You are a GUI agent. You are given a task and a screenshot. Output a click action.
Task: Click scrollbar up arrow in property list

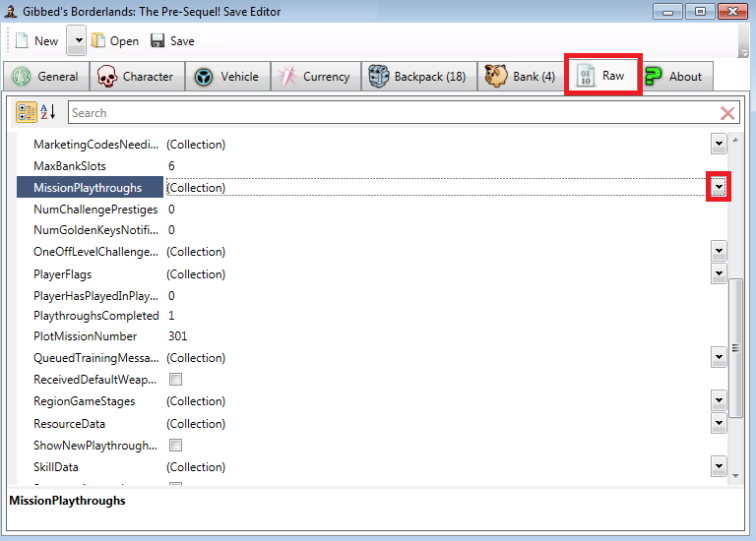pos(735,140)
